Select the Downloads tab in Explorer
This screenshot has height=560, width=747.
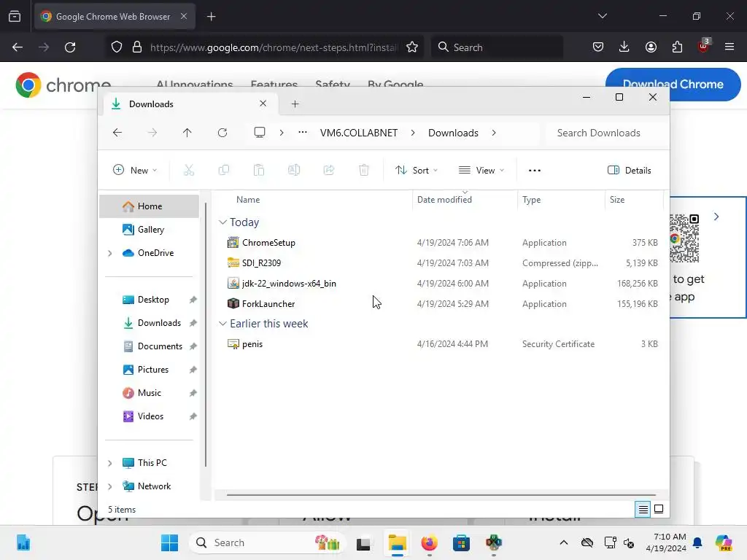click(189, 104)
